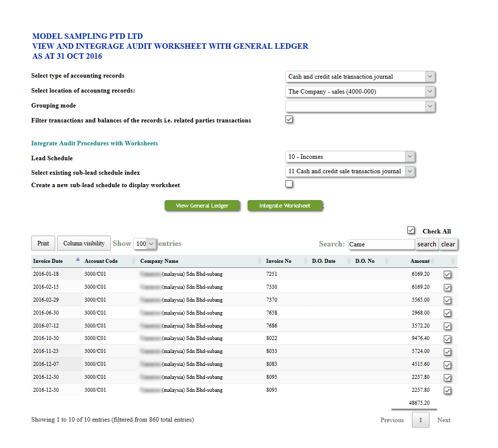This screenshot has height=448, width=498.
Task: Sort table by Amount column
Action: (x=420, y=261)
